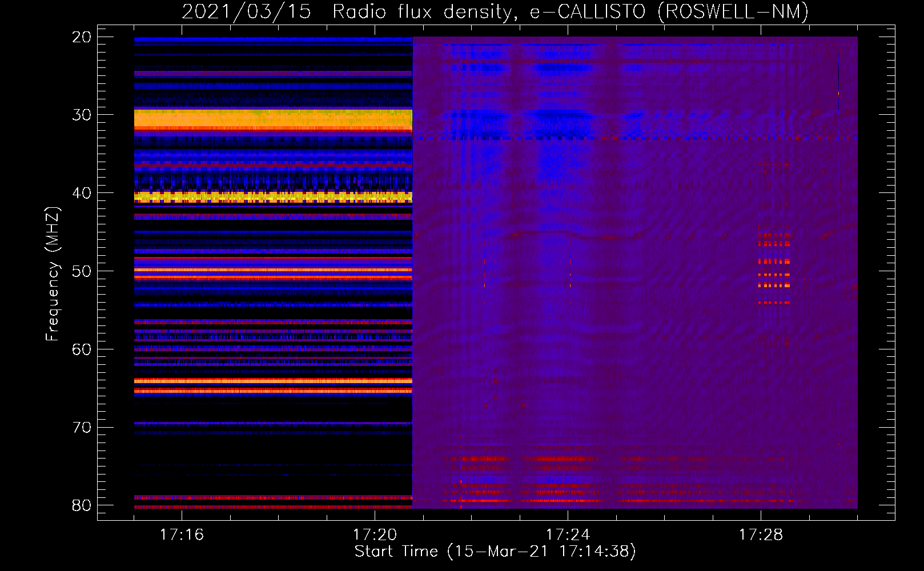Click the 70 frequency tick label
The image size is (924, 571).
82,427
